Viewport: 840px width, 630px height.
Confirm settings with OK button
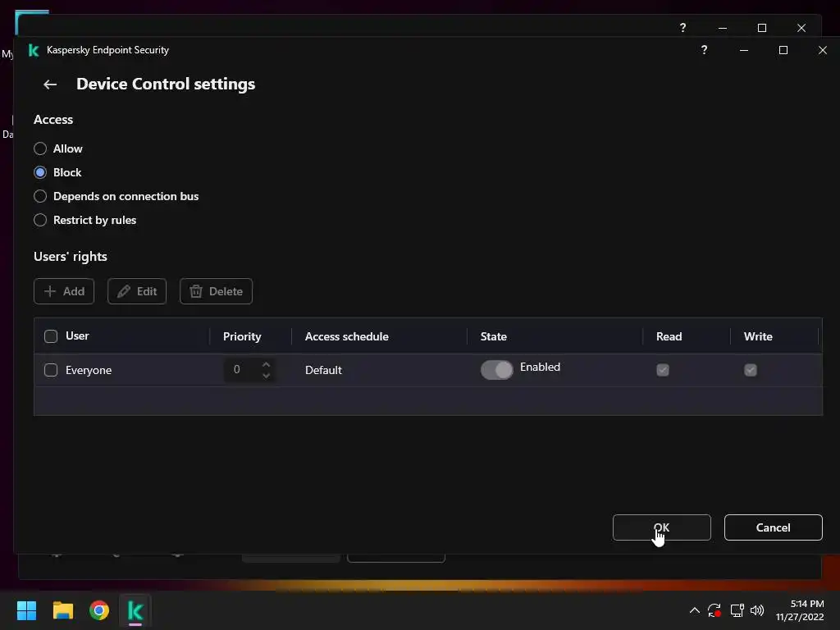662,527
